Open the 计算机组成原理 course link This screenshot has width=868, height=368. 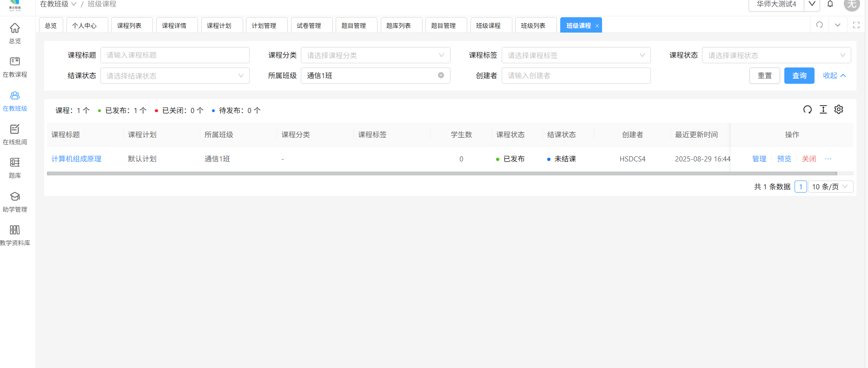coord(76,159)
